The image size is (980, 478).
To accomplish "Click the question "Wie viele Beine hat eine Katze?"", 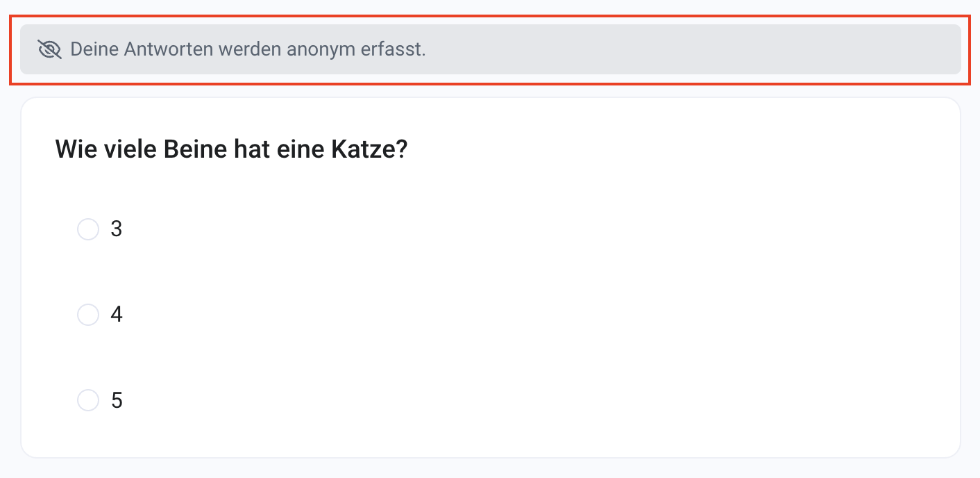I will [x=231, y=149].
